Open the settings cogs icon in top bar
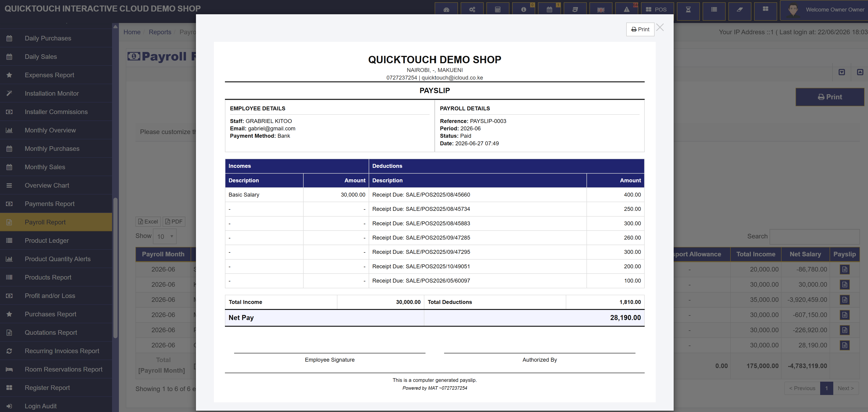The height and width of the screenshot is (412, 868). pos(472,10)
